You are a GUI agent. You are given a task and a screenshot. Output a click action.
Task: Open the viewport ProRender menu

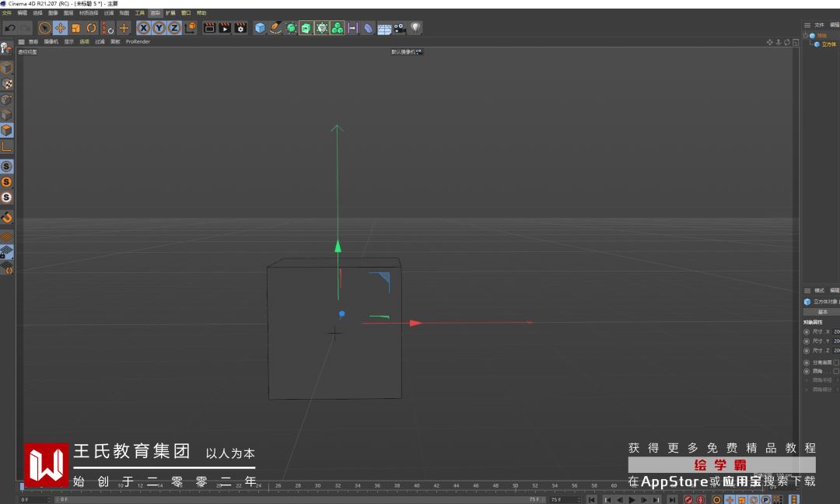[x=138, y=41]
